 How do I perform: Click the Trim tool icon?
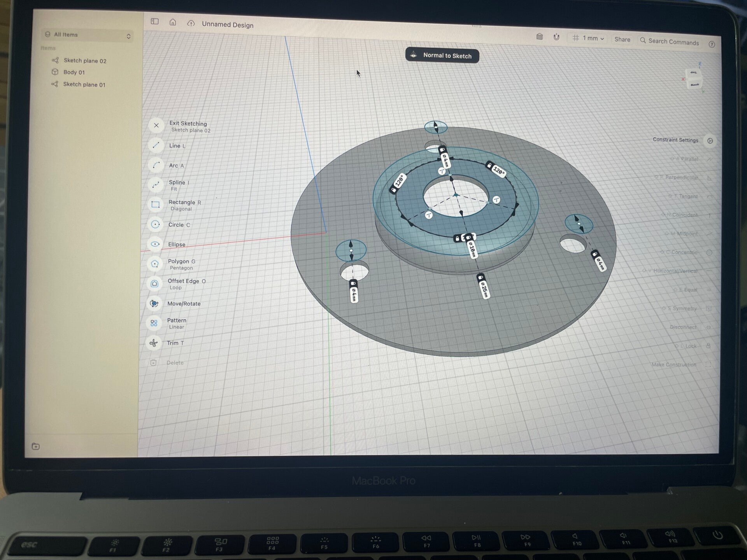[154, 343]
